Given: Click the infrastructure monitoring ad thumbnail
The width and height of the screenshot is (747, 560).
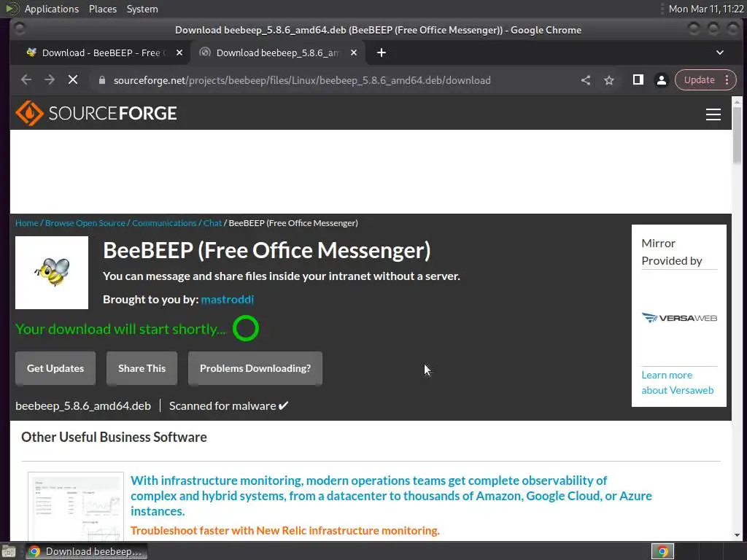Looking at the screenshot, I should pyautogui.click(x=76, y=506).
